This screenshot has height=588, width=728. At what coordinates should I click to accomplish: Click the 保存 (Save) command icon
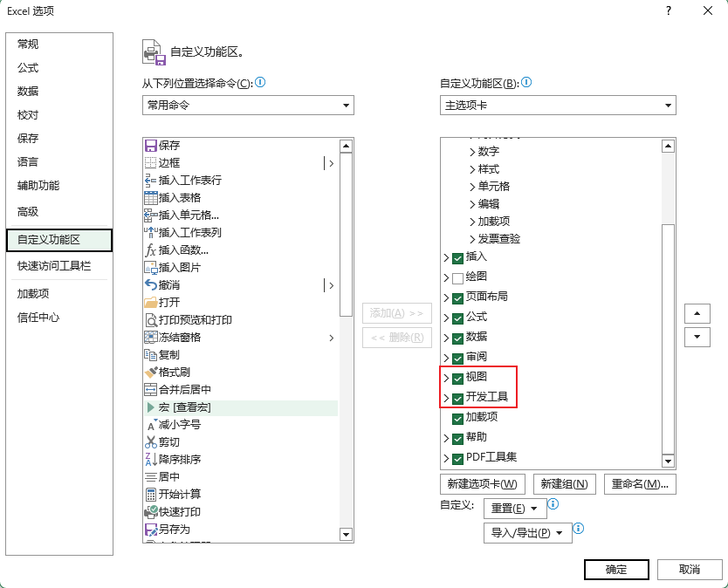point(150,146)
